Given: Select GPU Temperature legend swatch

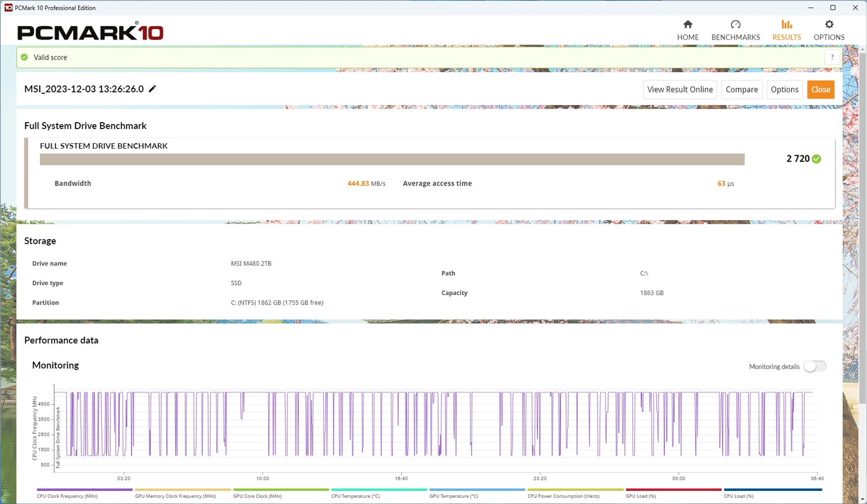Looking at the screenshot, I should (477, 490).
